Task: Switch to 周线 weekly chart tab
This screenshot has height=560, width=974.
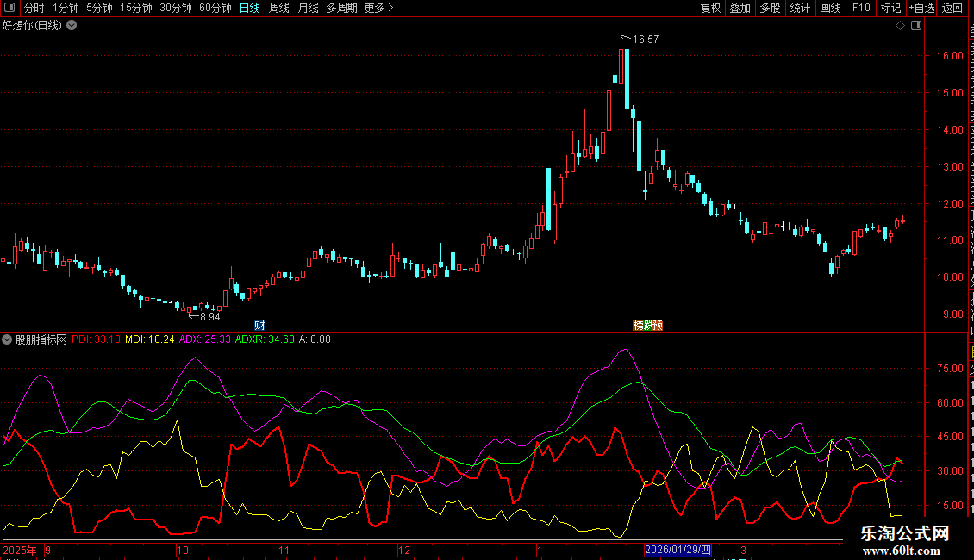Action: point(279,8)
